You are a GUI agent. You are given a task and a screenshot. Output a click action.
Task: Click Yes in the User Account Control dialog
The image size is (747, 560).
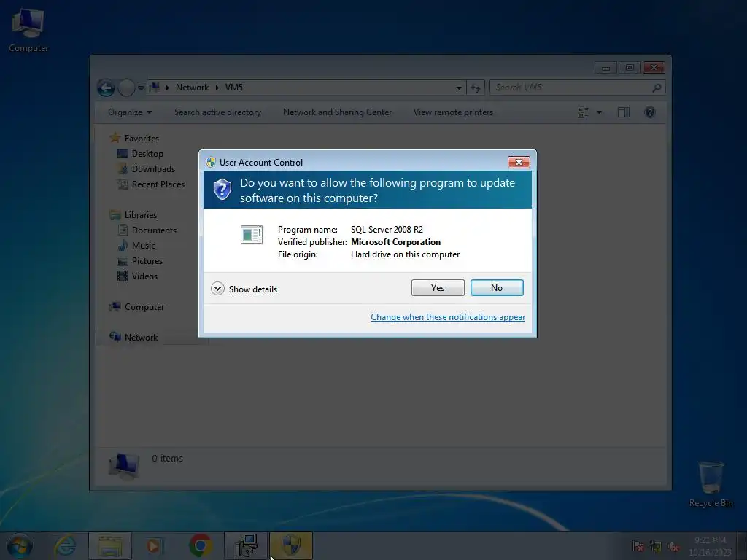coord(438,287)
